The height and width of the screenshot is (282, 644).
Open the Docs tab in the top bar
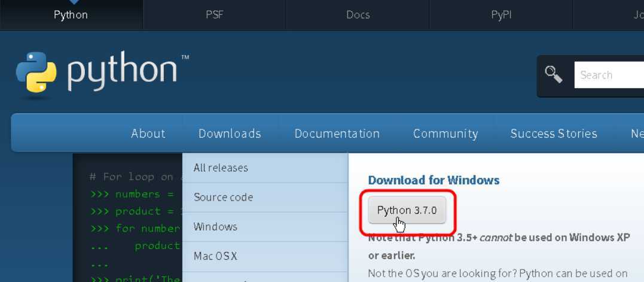click(x=358, y=15)
